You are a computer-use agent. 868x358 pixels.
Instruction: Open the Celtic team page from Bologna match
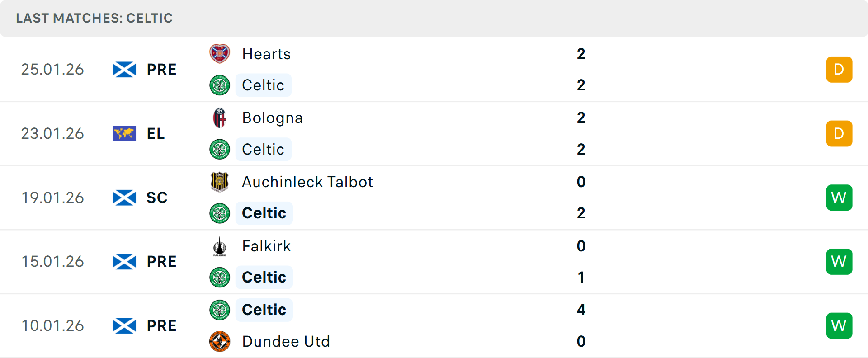coord(264,149)
